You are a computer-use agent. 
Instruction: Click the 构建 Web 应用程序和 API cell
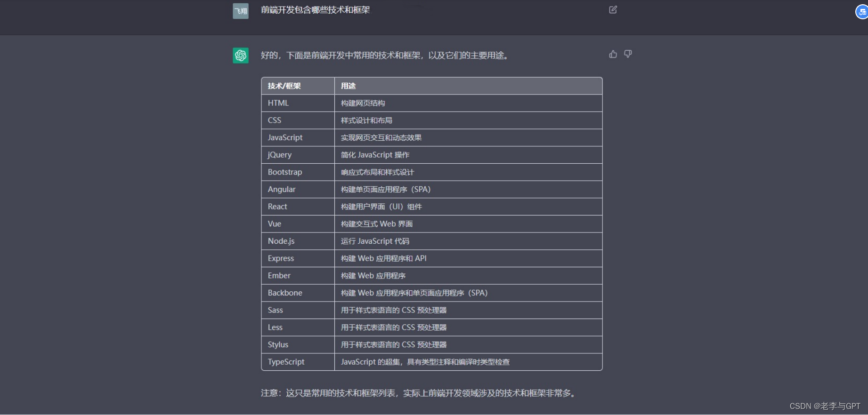tap(469, 258)
